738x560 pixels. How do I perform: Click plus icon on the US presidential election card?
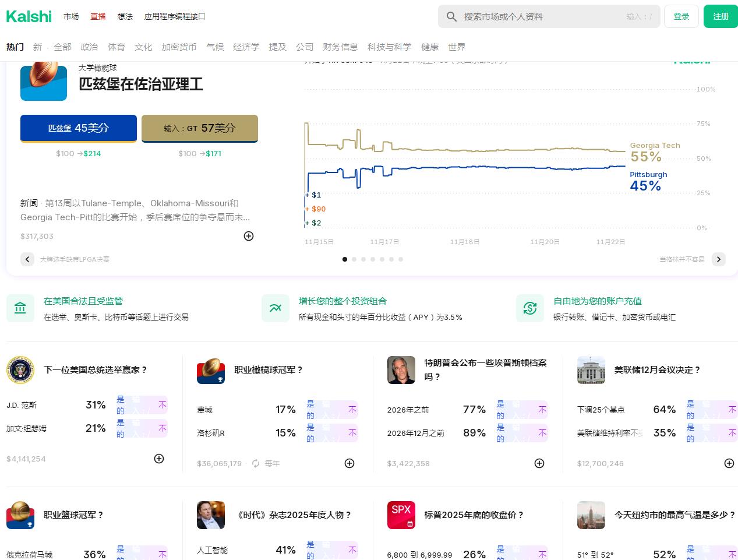pyautogui.click(x=159, y=459)
